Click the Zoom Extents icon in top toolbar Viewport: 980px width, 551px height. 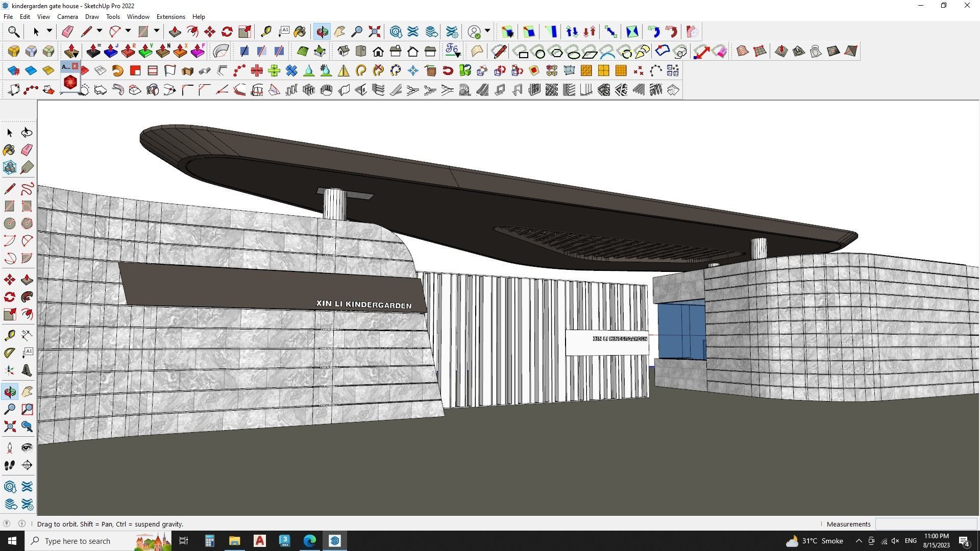(374, 32)
